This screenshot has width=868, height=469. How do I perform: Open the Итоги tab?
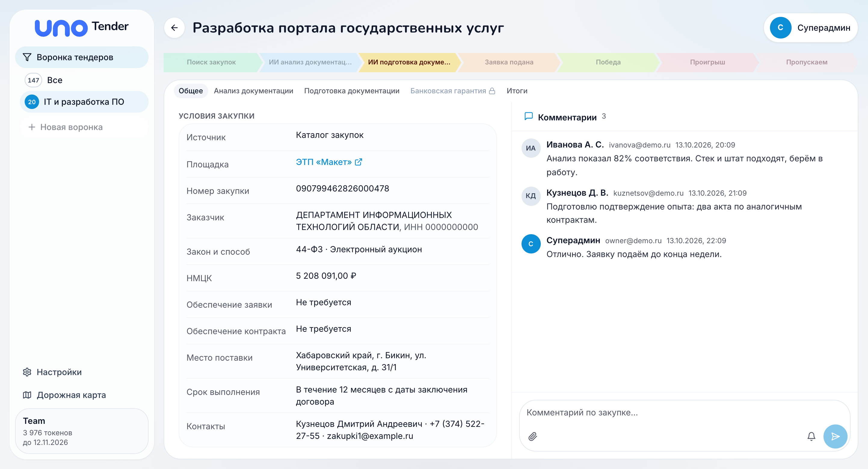pos(517,91)
